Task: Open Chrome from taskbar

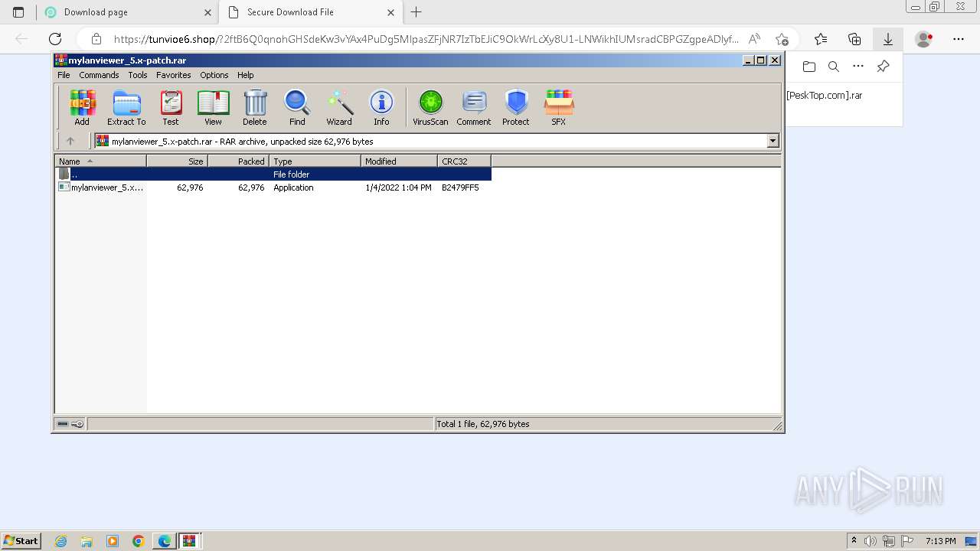Action: 138,541
